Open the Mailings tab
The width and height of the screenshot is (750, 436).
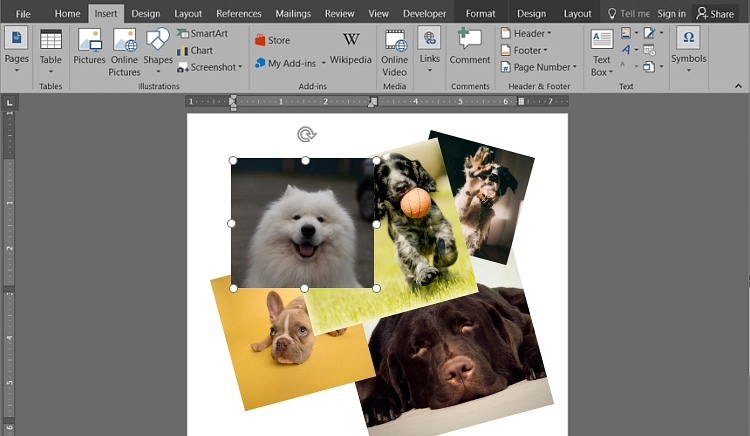click(293, 14)
